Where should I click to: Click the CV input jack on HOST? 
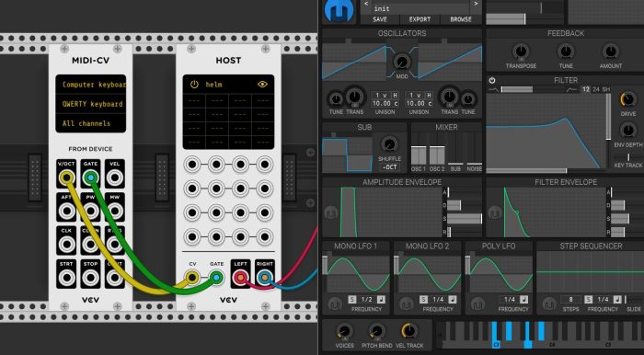[x=191, y=278]
